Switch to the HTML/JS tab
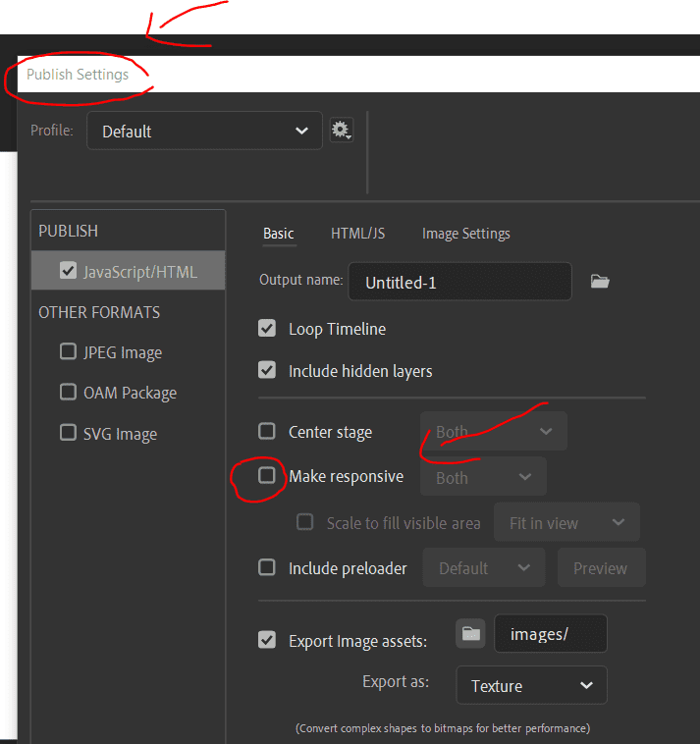This screenshot has height=744, width=700. click(357, 234)
